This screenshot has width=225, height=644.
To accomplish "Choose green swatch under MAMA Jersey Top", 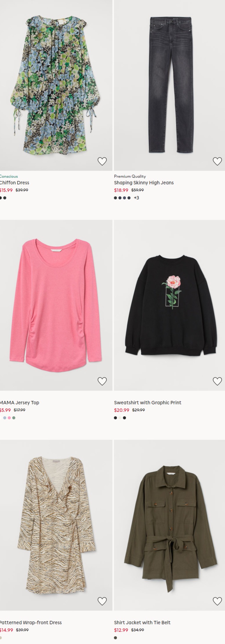I will point(14,418).
